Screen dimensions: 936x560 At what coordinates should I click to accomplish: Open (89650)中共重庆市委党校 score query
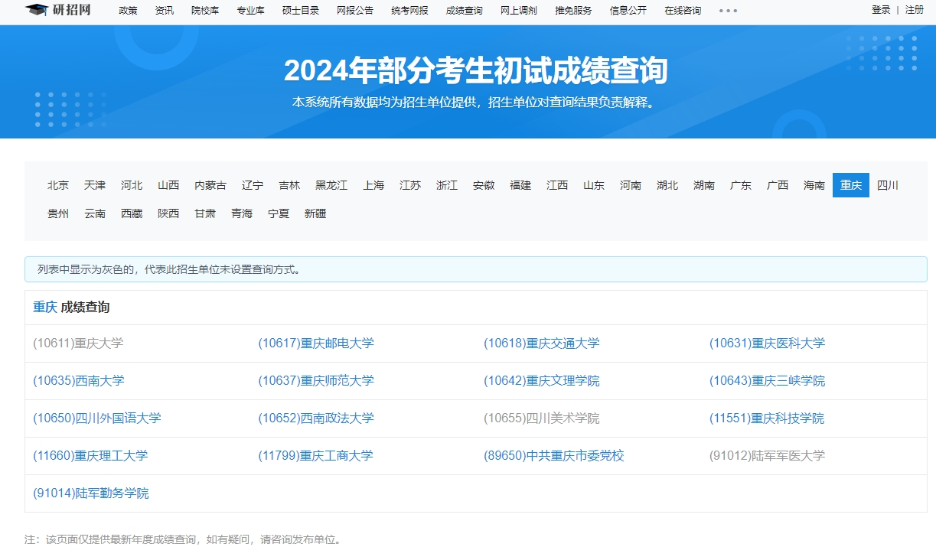[554, 456]
